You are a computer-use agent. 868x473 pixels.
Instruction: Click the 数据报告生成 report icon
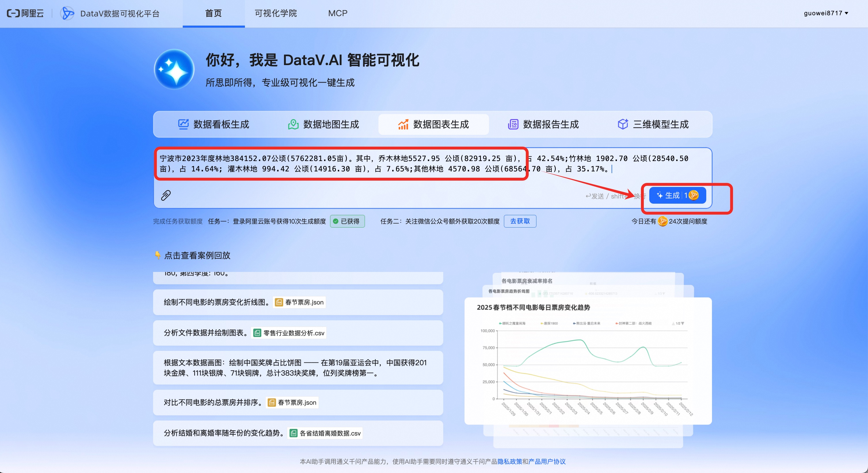(x=513, y=124)
